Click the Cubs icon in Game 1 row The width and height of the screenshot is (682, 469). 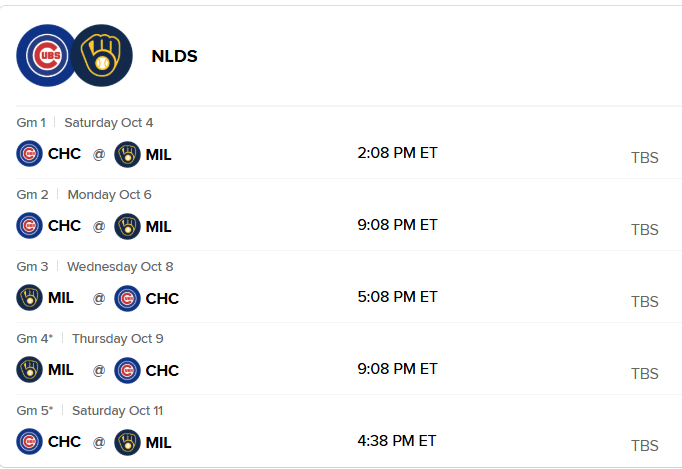click(x=30, y=154)
